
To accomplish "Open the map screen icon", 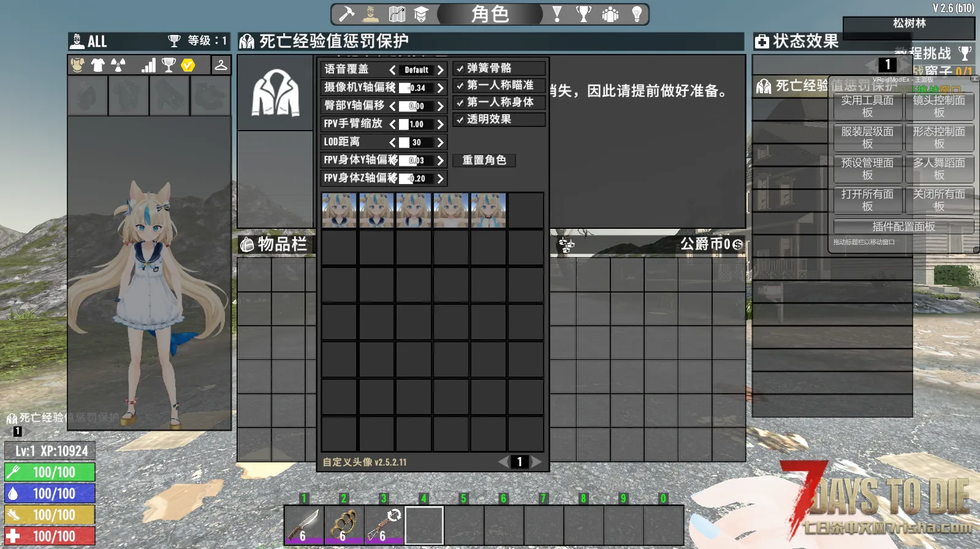I will coord(397,14).
